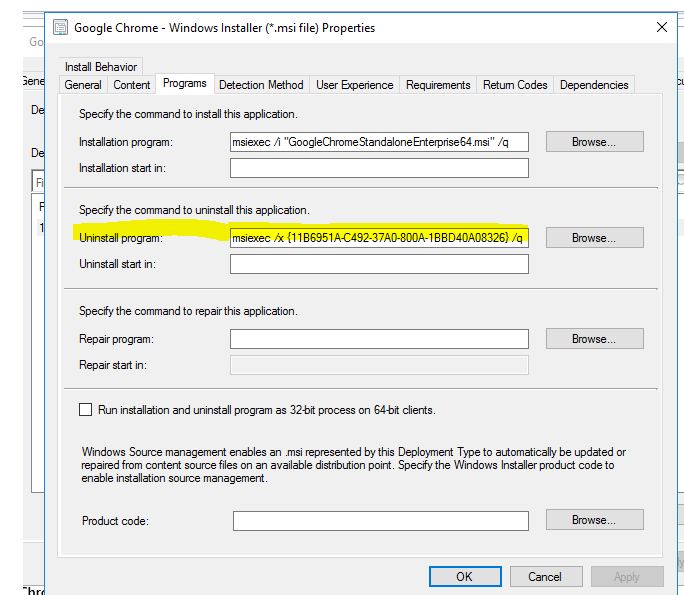Enable run as 32-bit process checkbox

[x=86, y=410]
